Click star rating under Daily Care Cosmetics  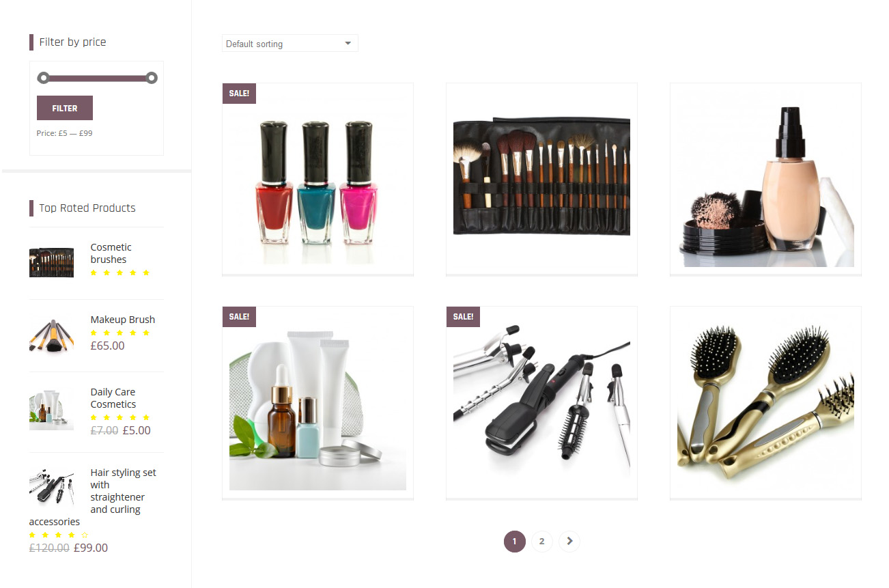tap(120, 418)
